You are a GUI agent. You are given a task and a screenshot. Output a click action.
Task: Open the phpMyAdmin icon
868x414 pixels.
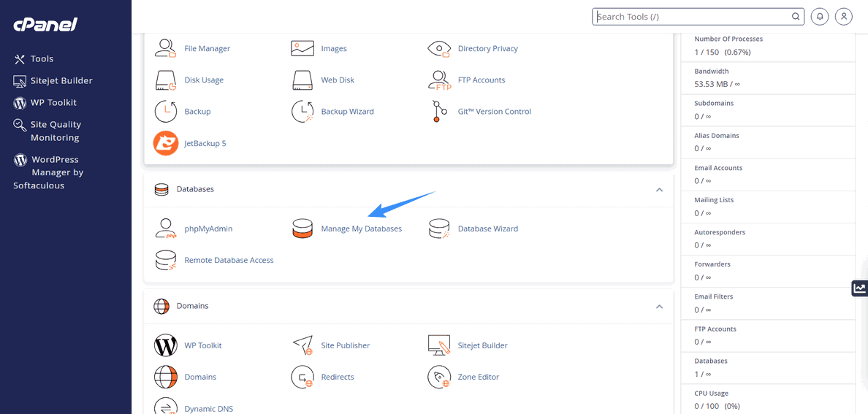click(166, 229)
